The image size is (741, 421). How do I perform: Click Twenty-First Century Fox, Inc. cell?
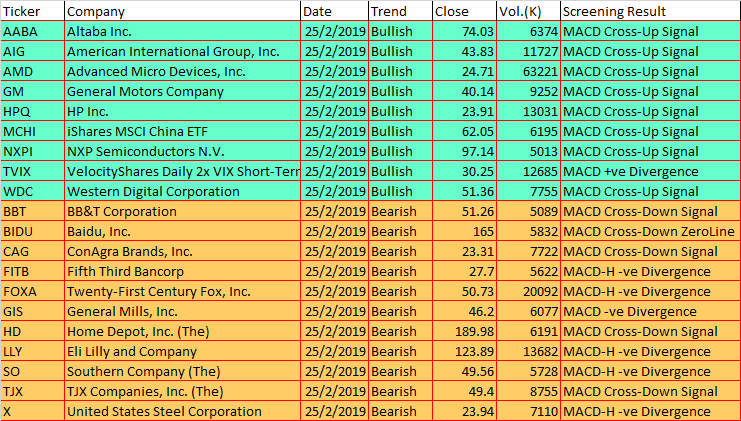click(x=182, y=291)
